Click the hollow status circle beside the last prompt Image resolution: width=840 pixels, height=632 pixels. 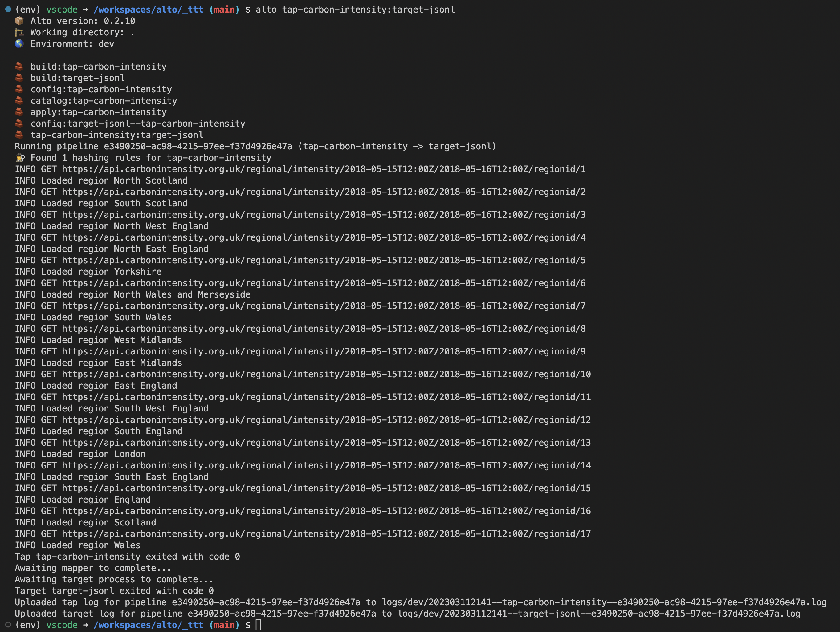(x=8, y=624)
